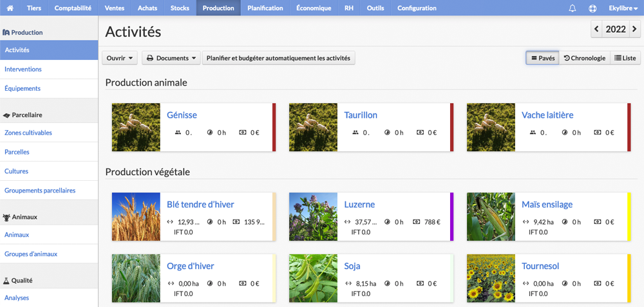Click the workers icon on Génisse tile
The image size is (644, 307).
pos(178,133)
